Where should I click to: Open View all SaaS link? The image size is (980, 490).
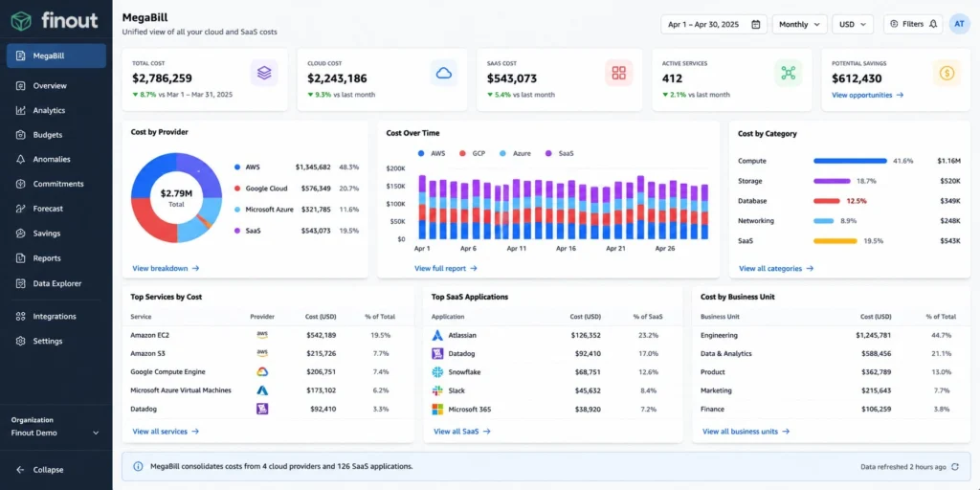[462, 432]
